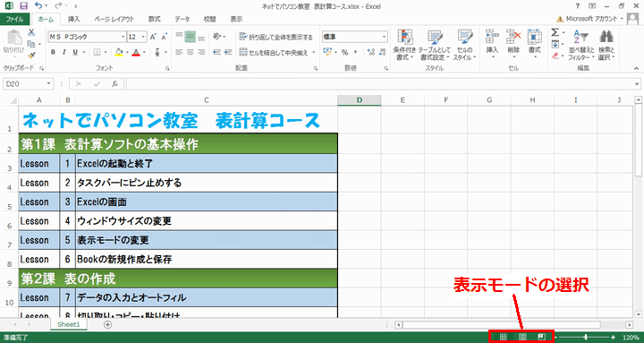Screen dimensions: 644x343
Task: Click the Cut scissors icon
Action: pos(31,33)
